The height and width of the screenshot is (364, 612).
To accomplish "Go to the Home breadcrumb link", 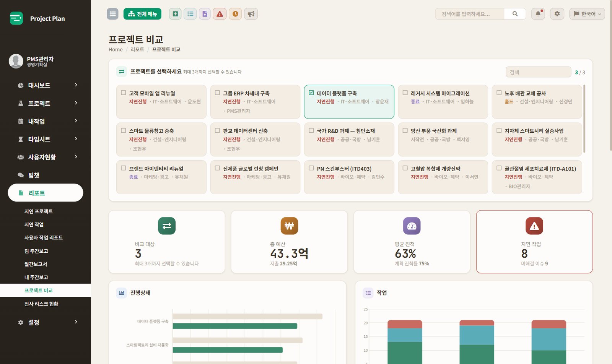I will pos(116,50).
